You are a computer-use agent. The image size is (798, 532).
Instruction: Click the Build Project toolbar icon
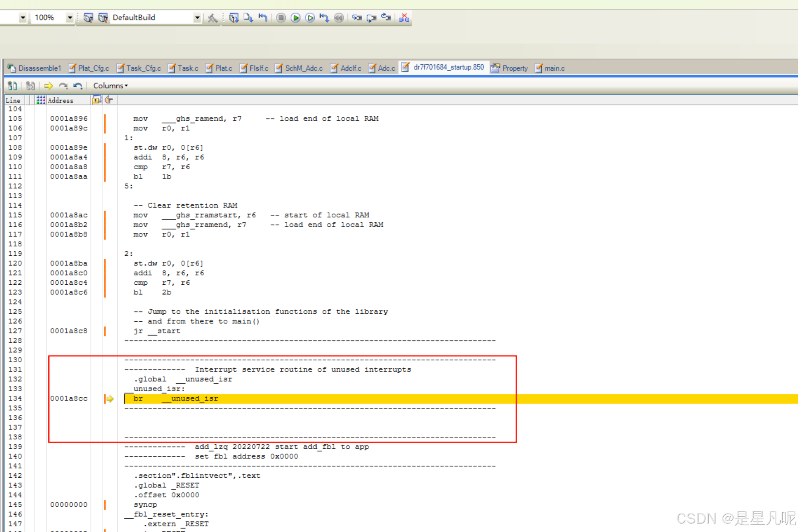pos(88,18)
